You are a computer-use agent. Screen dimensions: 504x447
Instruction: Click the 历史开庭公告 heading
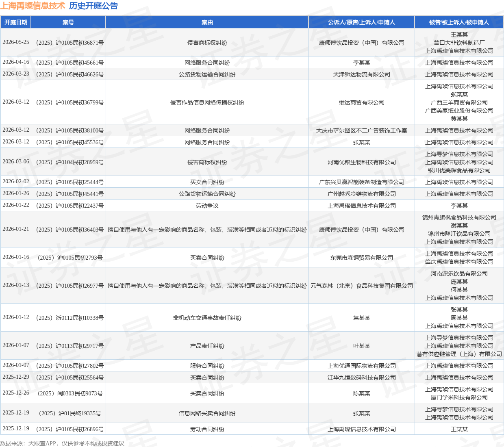point(93,6)
